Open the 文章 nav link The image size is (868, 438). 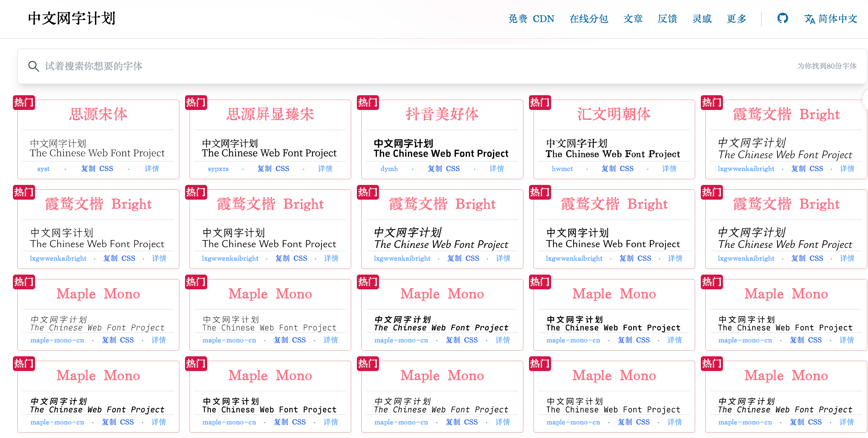point(633,19)
